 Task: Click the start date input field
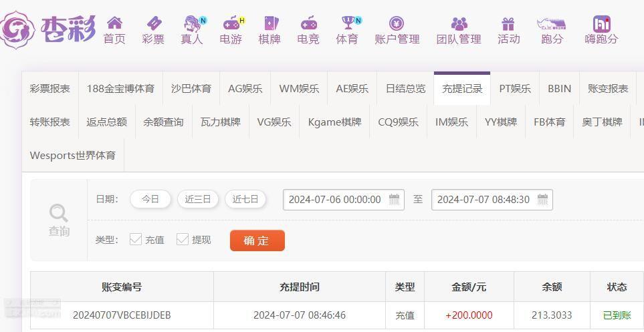click(x=343, y=200)
